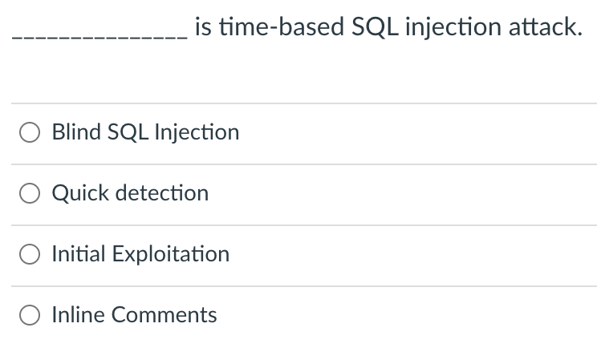Click the word 'time-based' in the question
Image resolution: width=597 pixels, height=364 pixels.
click(x=282, y=27)
